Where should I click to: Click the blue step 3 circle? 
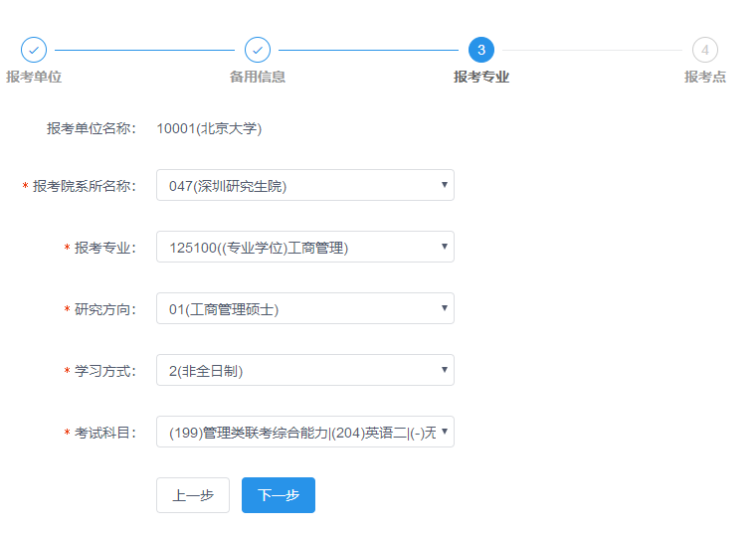(x=481, y=50)
